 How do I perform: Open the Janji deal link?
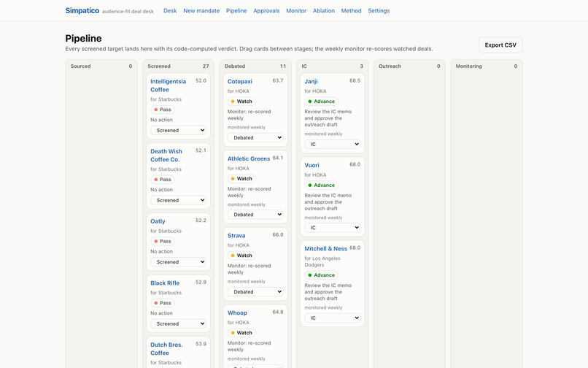click(311, 81)
